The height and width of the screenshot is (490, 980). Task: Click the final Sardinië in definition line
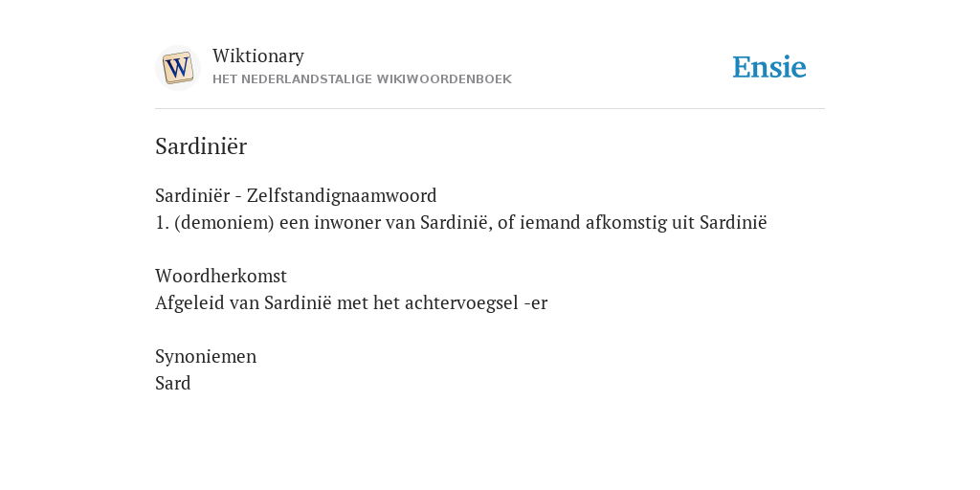[733, 222]
